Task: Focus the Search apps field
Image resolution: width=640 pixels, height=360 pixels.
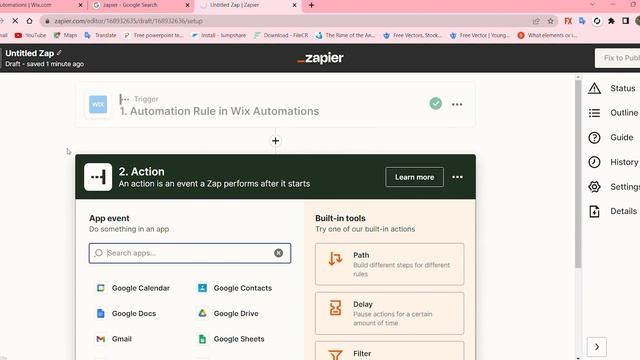Action: tap(190, 253)
